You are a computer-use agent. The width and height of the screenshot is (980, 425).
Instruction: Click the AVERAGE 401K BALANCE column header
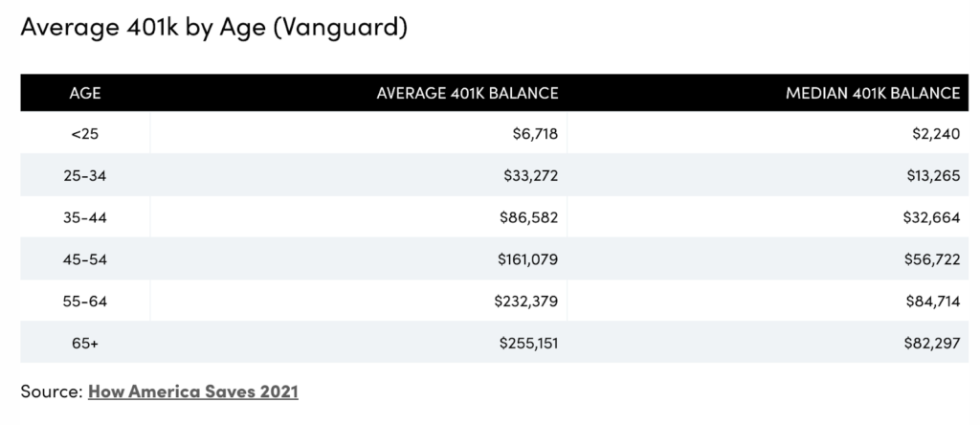pyautogui.click(x=467, y=93)
